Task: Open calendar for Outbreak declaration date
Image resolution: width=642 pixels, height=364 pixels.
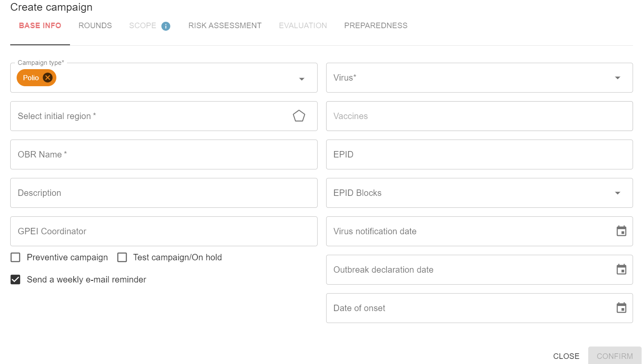Action: pos(621,270)
